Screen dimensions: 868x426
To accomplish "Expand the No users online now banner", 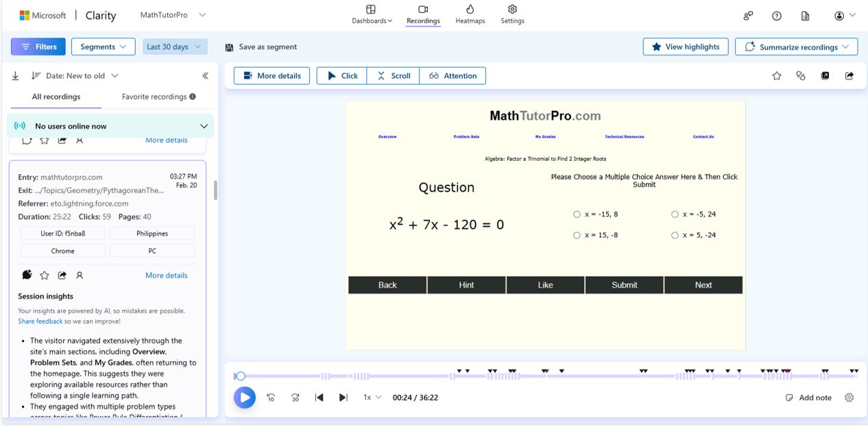I will 110,126.
